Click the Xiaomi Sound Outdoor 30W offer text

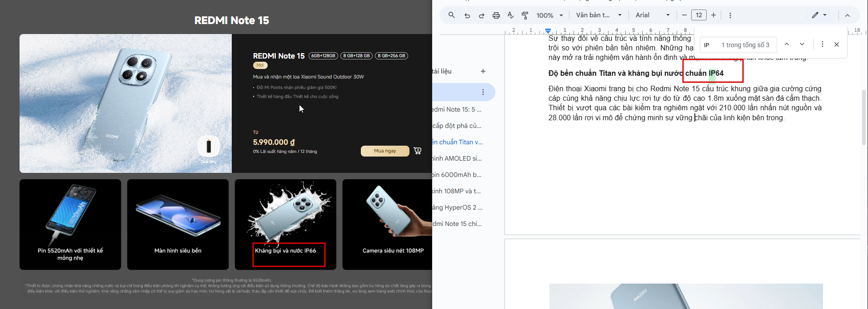coord(308,77)
